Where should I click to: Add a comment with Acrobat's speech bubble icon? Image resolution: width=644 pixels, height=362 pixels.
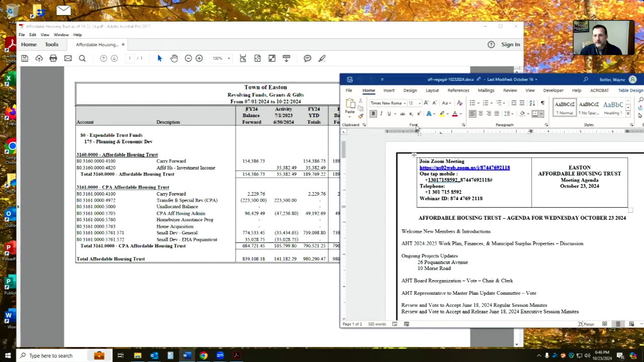tap(307, 58)
